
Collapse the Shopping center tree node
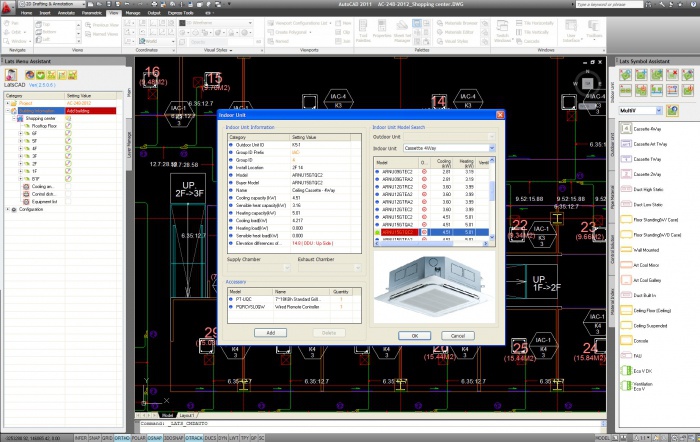click(x=14, y=118)
